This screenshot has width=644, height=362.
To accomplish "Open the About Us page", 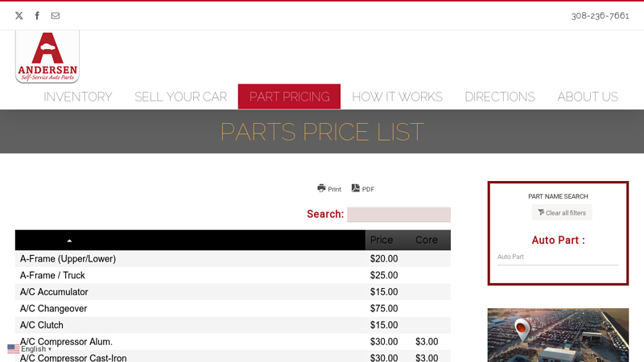I will pos(588,97).
